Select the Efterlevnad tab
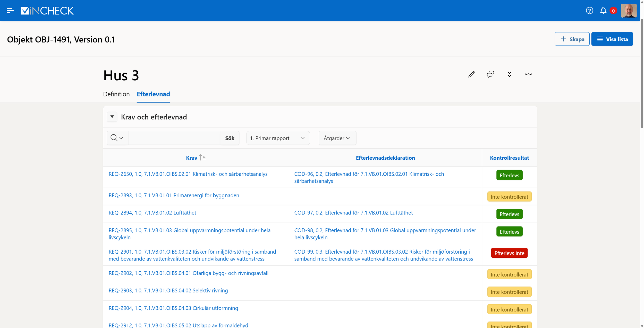This screenshot has height=328, width=644. [153, 94]
